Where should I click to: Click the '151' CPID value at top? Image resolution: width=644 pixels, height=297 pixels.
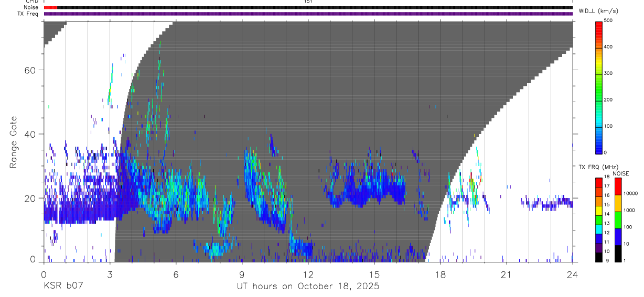pos(308,2)
